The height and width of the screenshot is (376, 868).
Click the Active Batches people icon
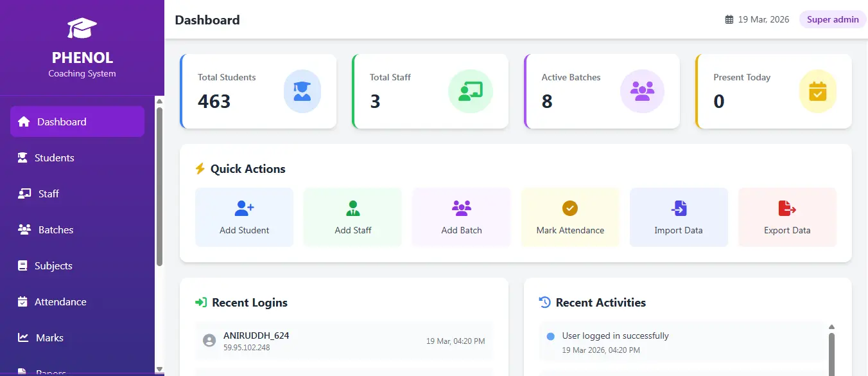(x=642, y=91)
